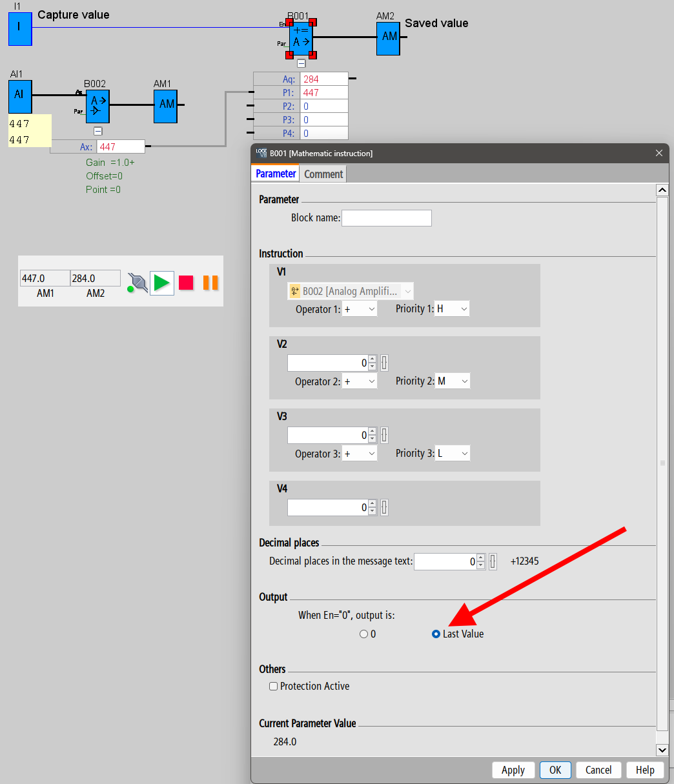The image size is (674, 784).
Task: Click the AM2 simulation value 284.0
Action: tap(95, 278)
